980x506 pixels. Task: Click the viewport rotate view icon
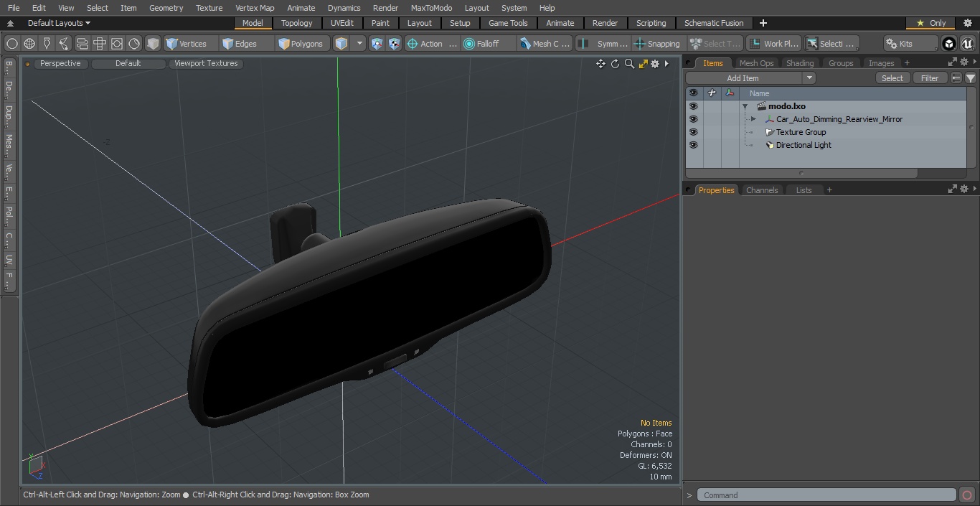click(615, 64)
